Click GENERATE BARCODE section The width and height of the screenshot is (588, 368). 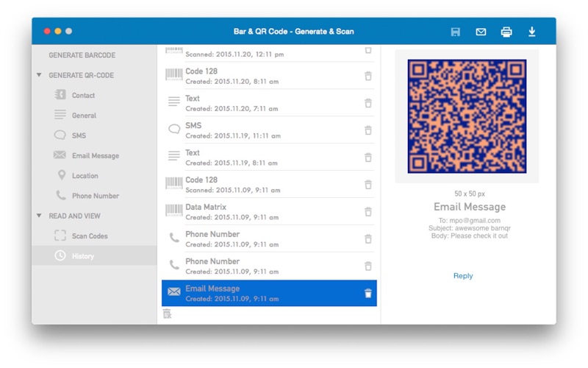(x=82, y=55)
